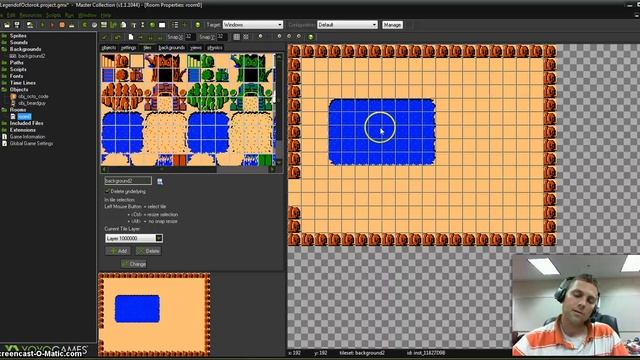
Task: Create a script with the document icon
Action: click(x=123, y=25)
